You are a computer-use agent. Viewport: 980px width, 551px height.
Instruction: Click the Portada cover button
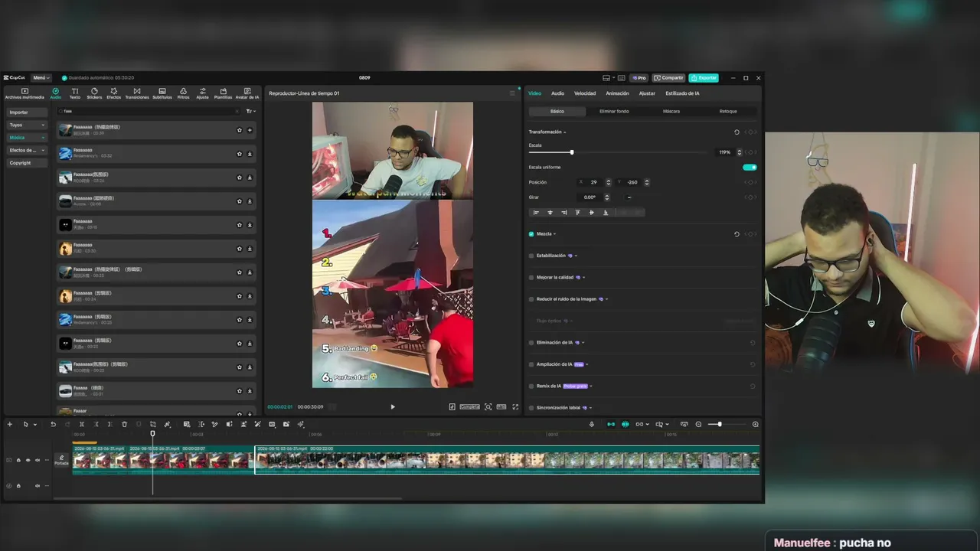(61, 460)
